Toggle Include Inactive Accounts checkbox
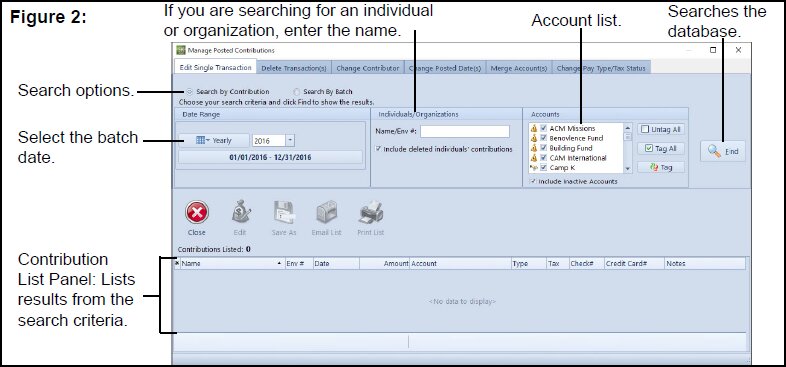The width and height of the screenshot is (786, 367). click(x=533, y=181)
